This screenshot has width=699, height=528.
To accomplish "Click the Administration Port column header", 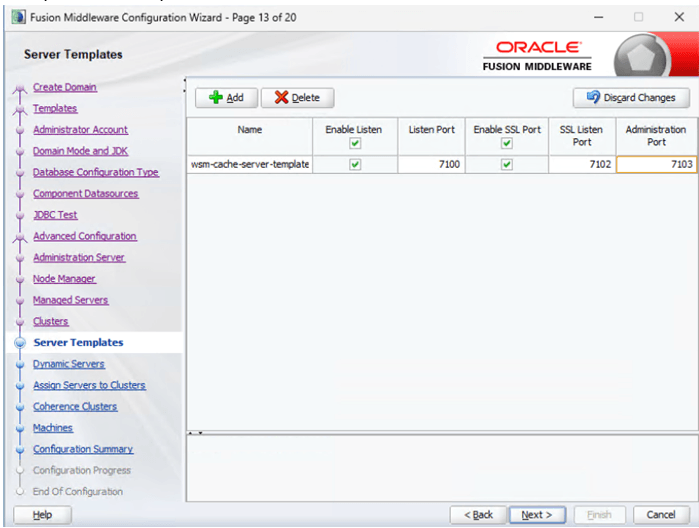I will (x=656, y=136).
